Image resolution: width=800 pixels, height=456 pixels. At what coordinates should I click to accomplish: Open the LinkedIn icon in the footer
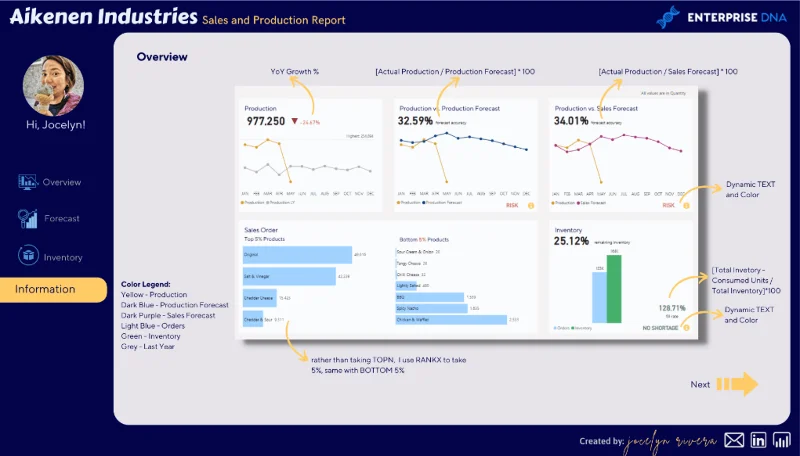tap(758, 440)
